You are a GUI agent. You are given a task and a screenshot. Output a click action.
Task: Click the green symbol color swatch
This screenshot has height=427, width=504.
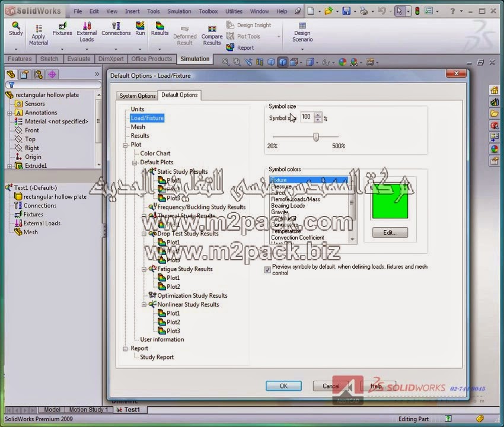coord(390,200)
